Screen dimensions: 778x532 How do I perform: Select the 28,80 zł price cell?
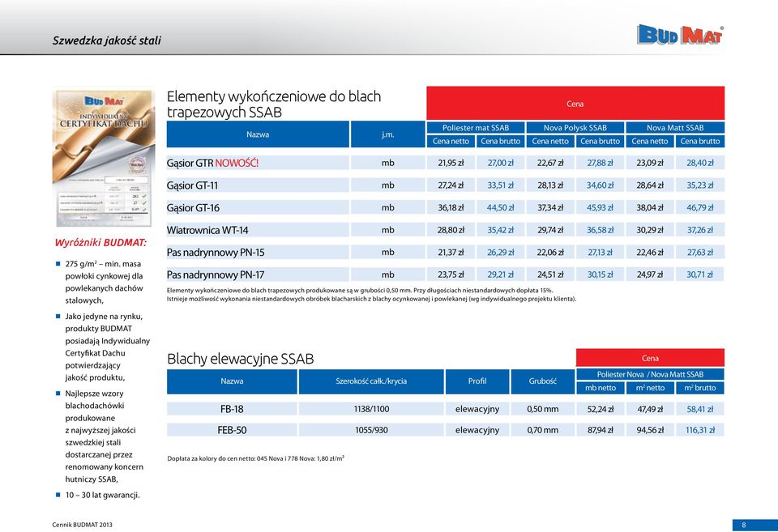pyautogui.click(x=451, y=229)
